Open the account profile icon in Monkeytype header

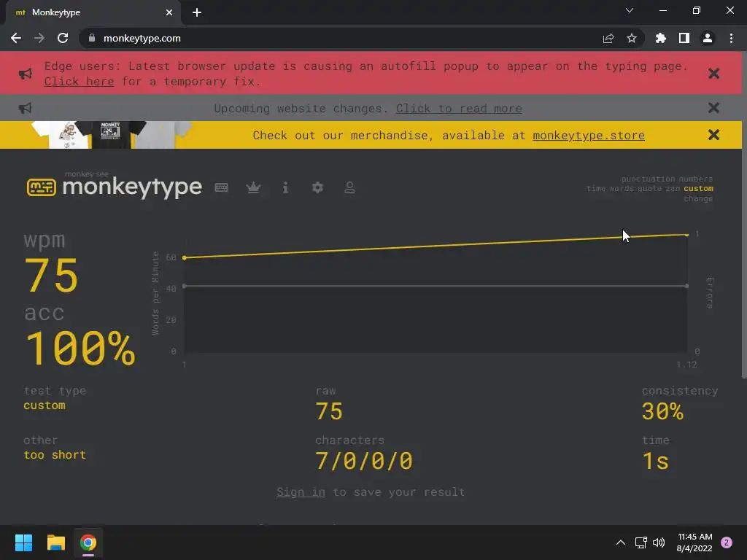pyautogui.click(x=349, y=187)
